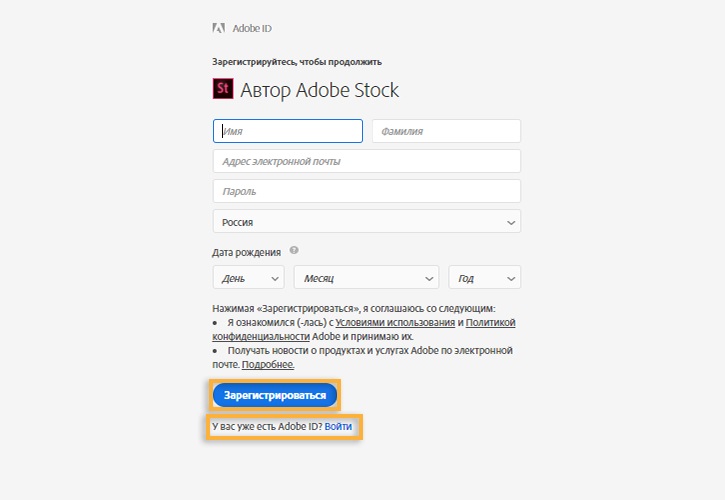Screen dimensions: 725x500
Task: Expand the Год dropdown
Action: point(485,278)
